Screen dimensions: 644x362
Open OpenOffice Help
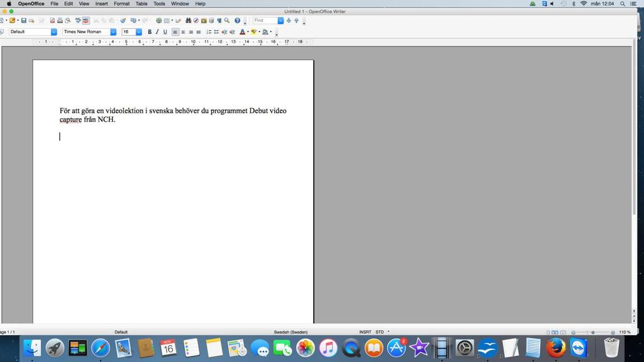click(237, 21)
